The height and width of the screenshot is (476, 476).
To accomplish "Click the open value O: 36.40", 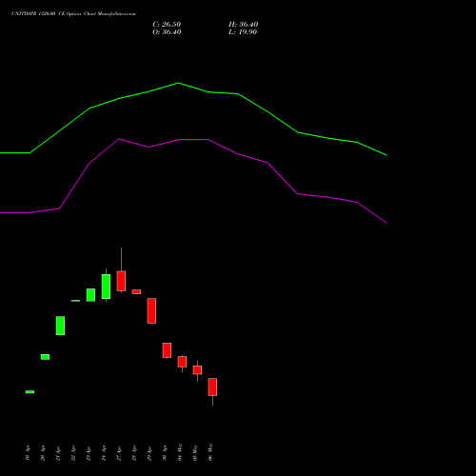I will (x=167, y=32).
